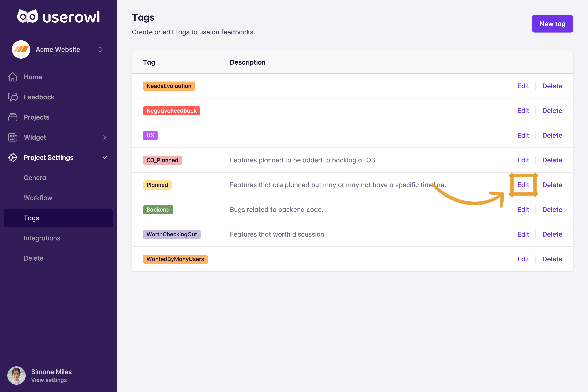The image size is (588, 392).
Task: Open the Acme Website project switcher
Action: [100, 49]
